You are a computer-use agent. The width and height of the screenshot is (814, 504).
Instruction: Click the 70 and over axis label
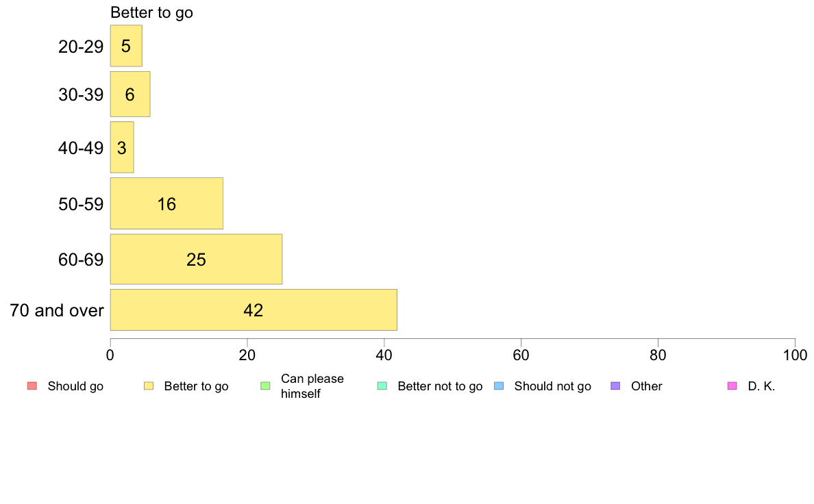(x=57, y=310)
